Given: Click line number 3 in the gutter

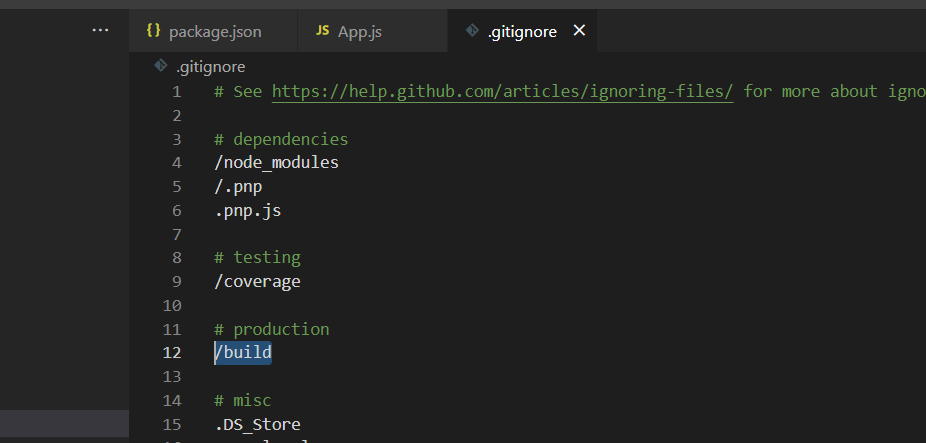Looking at the screenshot, I should click(177, 139).
